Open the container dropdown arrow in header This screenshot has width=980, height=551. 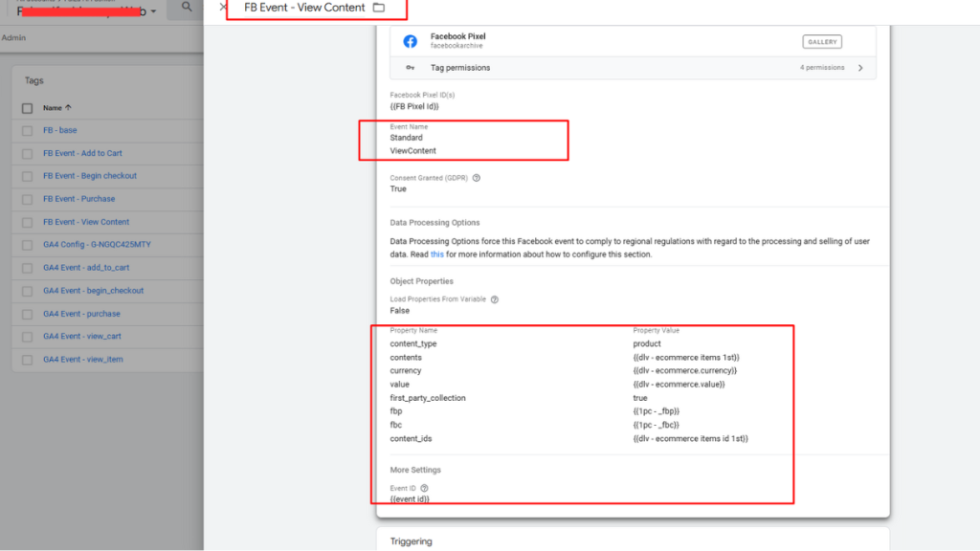(x=153, y=11)
